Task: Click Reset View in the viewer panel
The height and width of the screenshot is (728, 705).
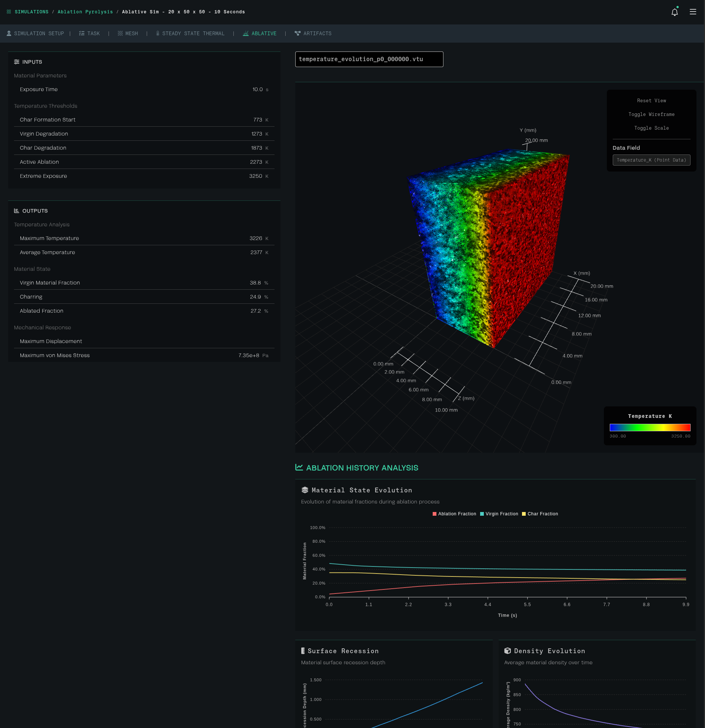Action: click(652, 100)
